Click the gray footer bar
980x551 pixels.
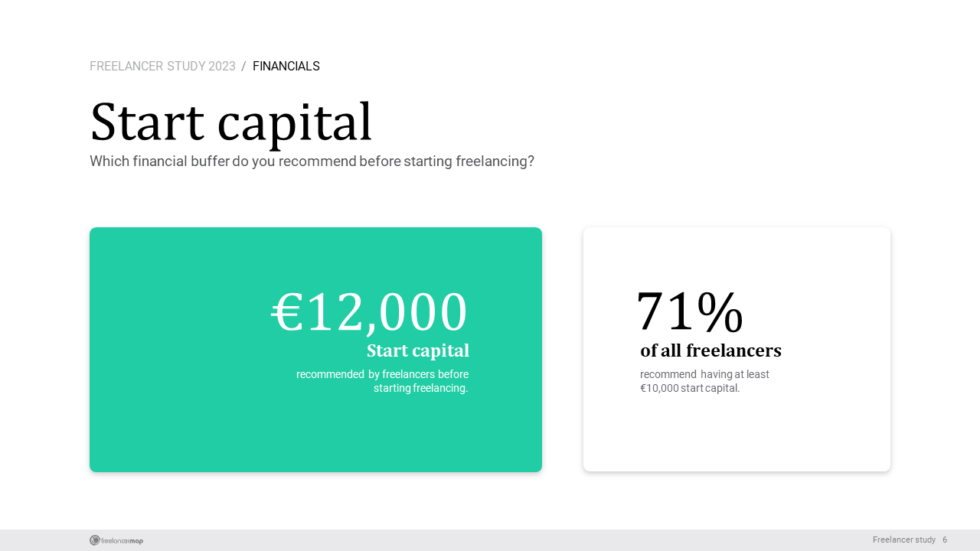[x=490, y=540]
